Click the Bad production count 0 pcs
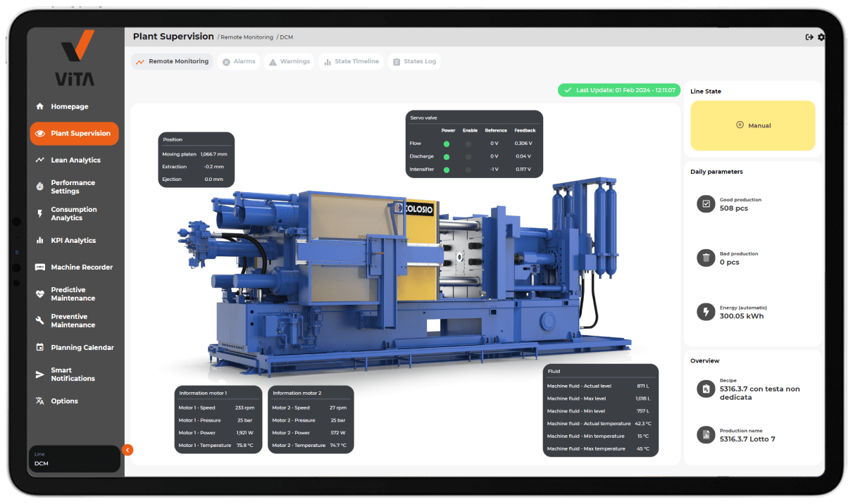The image size is (853, 504). tap(730, 263)
